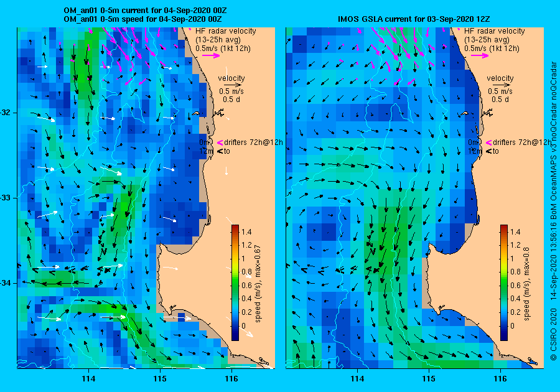Viewport: 560px width, 392px height.
Task: Click the -34 latitude axis label
Action: pyautogui.click(x=6, y=284)
